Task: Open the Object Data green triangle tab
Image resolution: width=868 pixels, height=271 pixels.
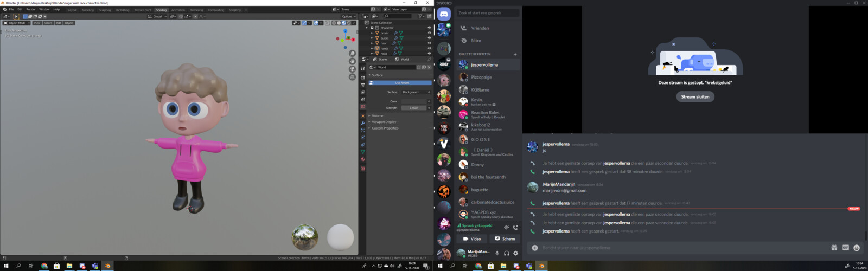Action: (x=363, y=152)
